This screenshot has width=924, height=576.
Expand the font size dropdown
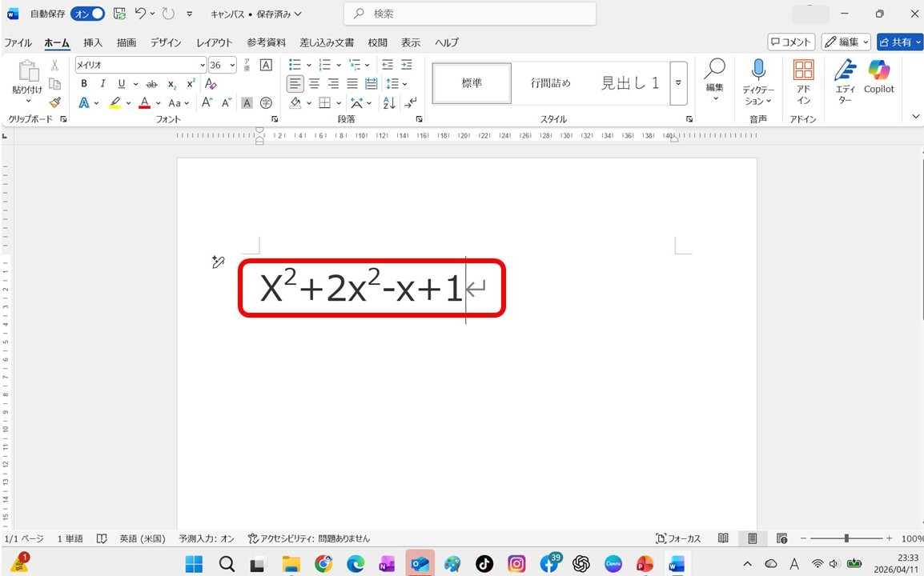(232, 65)
